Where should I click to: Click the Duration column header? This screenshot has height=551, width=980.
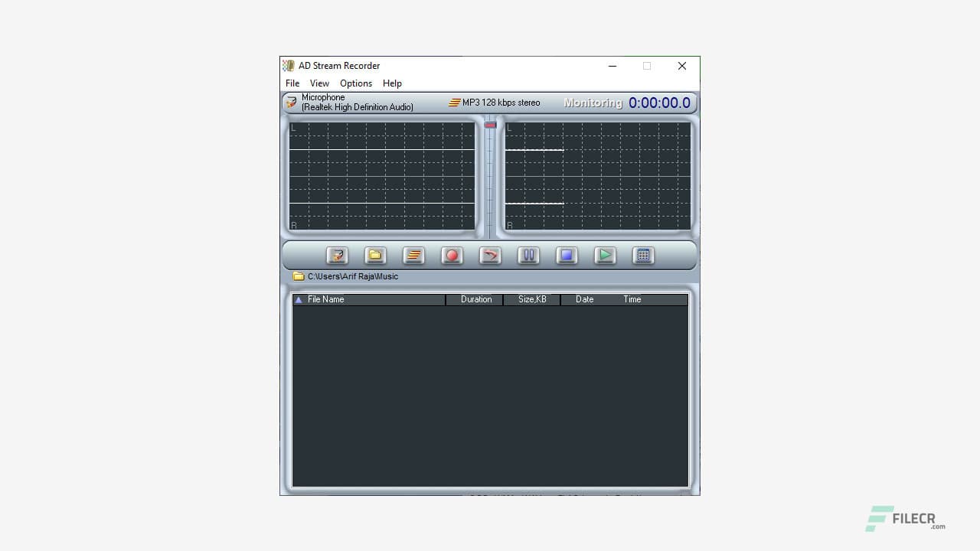[475, 299]
